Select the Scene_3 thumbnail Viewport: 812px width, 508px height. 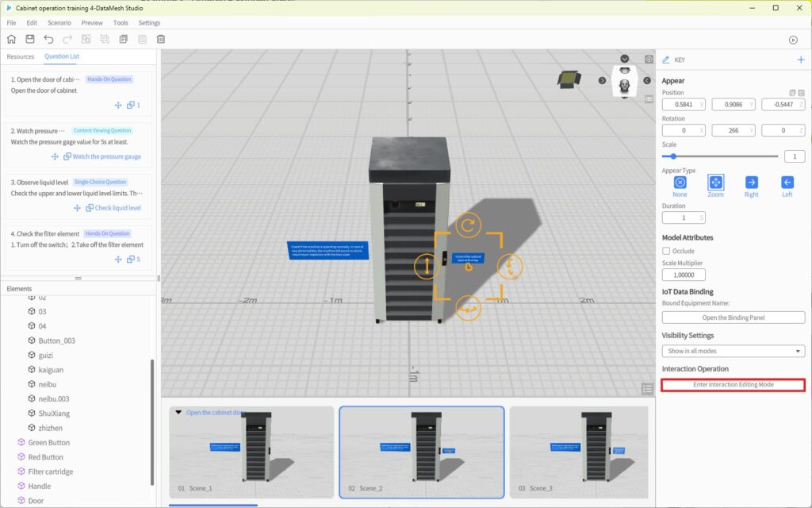578,452
